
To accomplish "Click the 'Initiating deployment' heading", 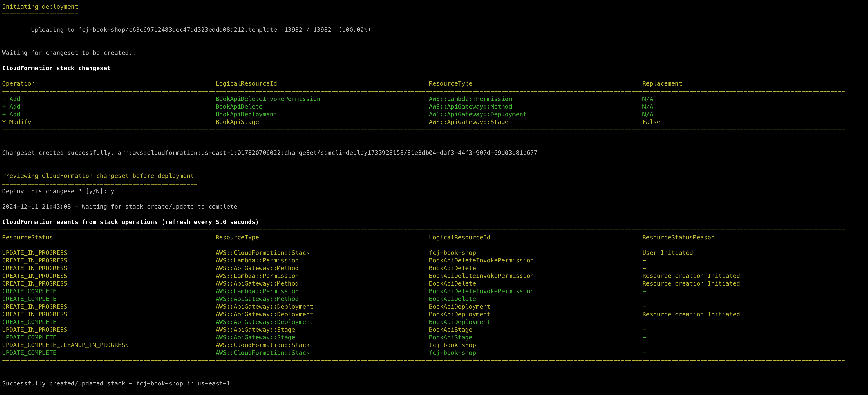I will [x=40, y=7].
